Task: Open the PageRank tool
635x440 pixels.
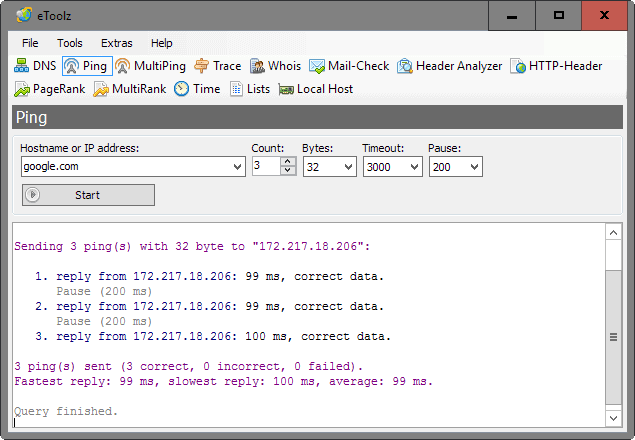Action: click(49, 89)
